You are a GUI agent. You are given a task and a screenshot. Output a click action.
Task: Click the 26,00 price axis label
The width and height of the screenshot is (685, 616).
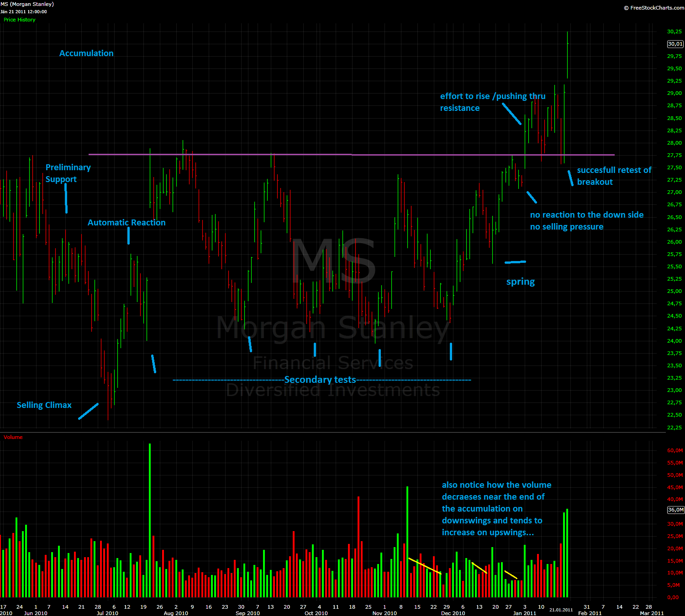click(x=674, y=242)
